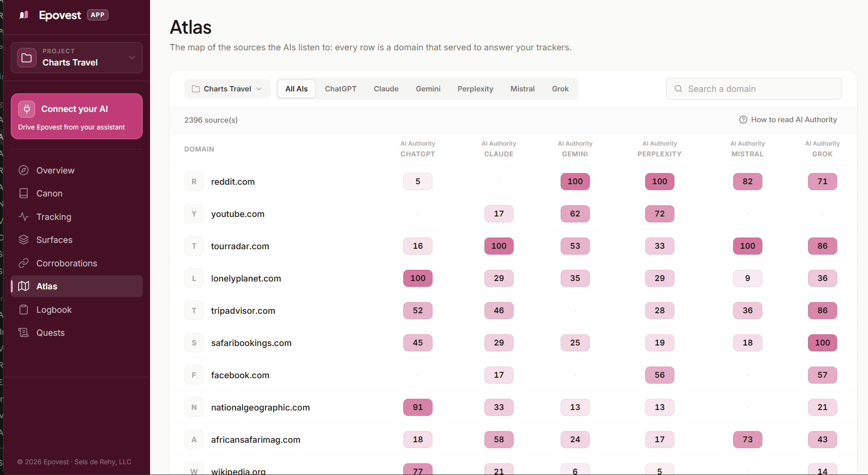Click the Logbook clipboard icon
Screen dimensions: 868x475
(23, 309)
